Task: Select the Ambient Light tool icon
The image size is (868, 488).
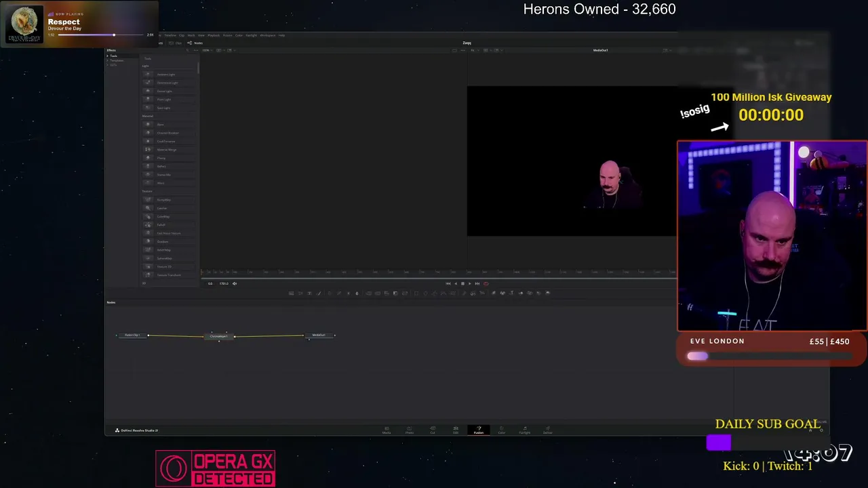Action: [x=148, y=75]
